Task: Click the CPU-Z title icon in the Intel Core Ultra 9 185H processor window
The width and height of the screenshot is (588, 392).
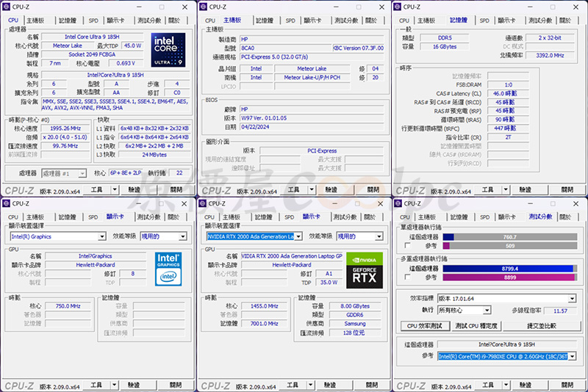Action: pyautogui.click(x=7, y=7)
